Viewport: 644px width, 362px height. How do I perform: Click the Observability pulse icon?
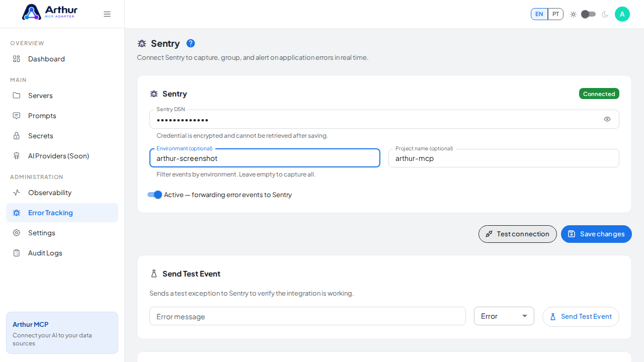pyautogui.click(x=17, y=193)
